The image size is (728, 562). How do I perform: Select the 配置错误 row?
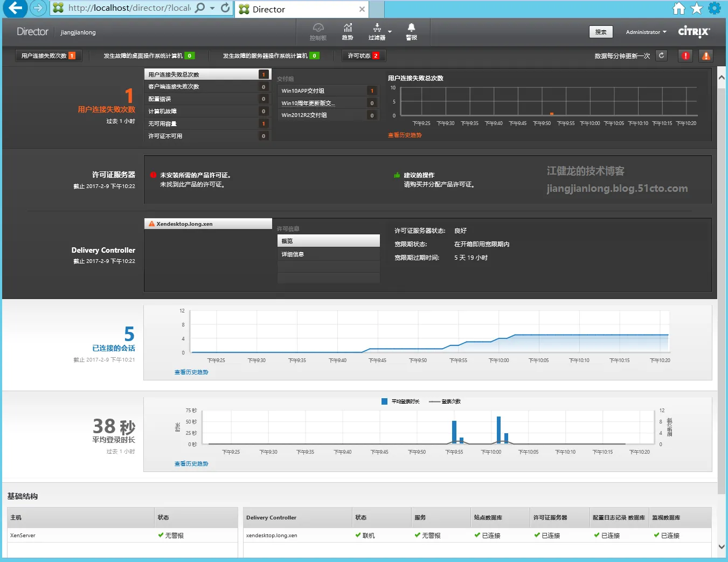click(207, 99)
